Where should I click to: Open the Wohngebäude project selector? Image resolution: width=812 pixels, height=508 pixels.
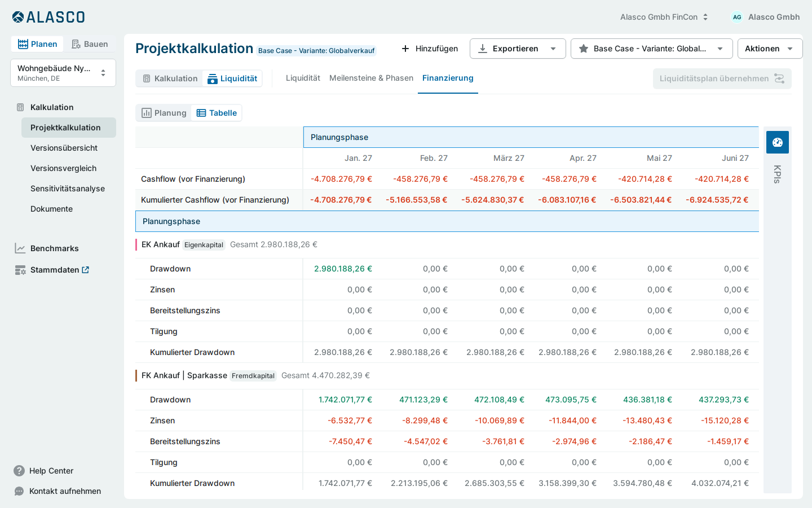click(63, 73)
